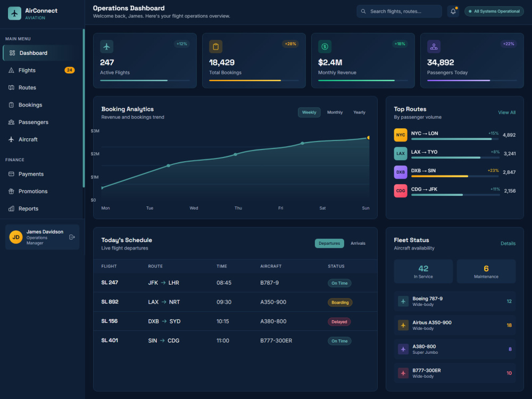This screenshot has width=532, height=399.
Task: Show the Departures schedule tab
Action: [x=329, y=243]
